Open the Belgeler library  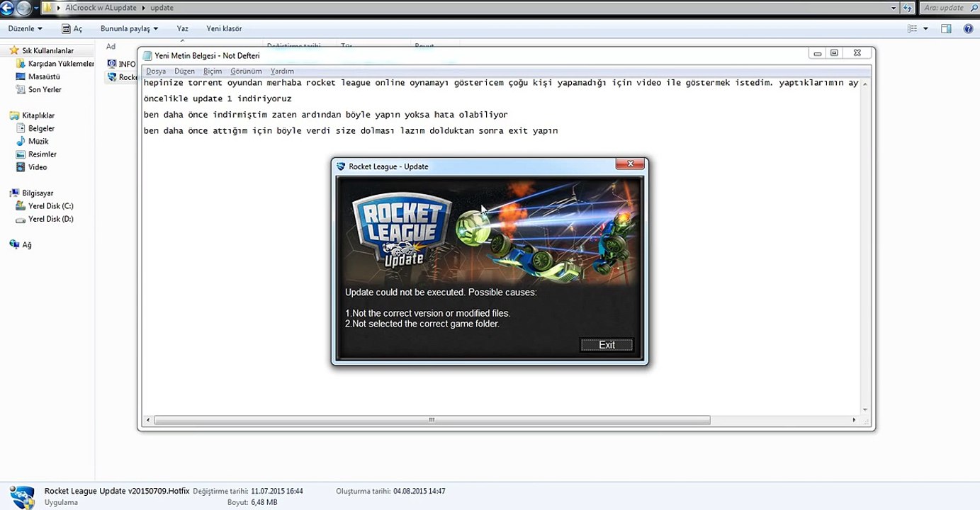(41, 128)
